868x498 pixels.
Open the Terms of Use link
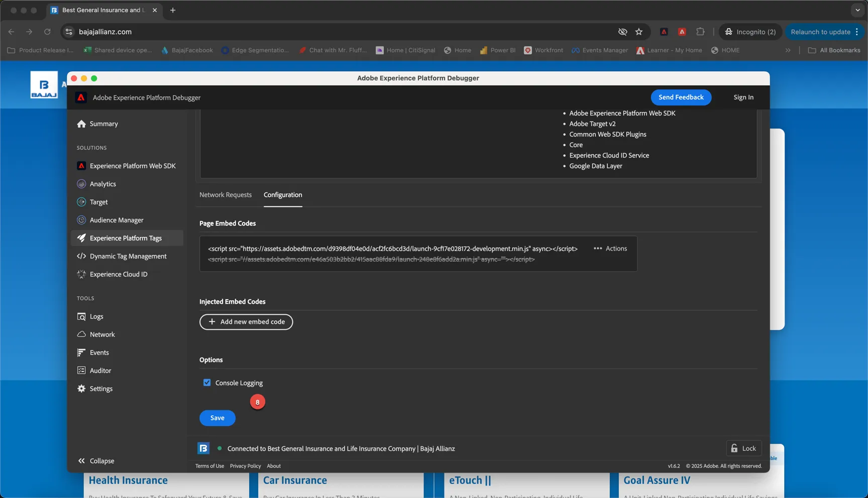click(209, 466)
